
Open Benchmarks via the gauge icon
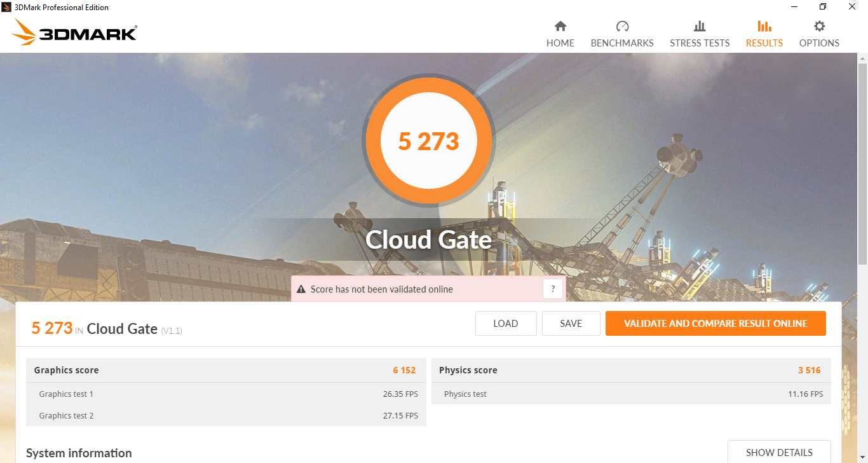point(622,26)
